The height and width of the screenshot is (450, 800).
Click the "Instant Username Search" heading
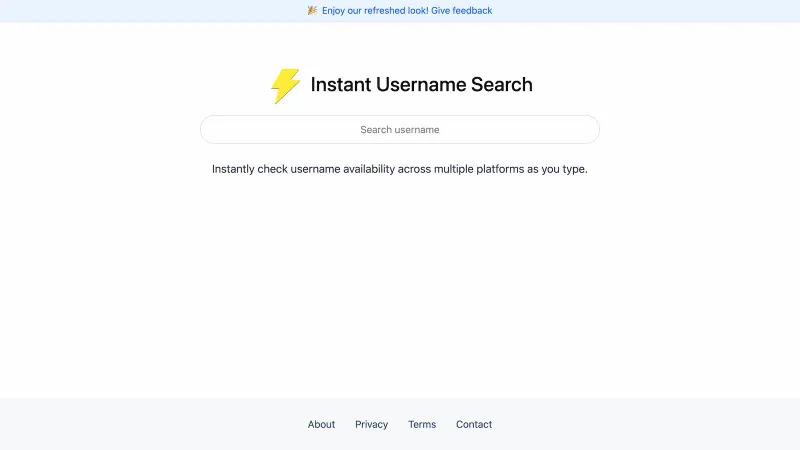coord(421,85)
